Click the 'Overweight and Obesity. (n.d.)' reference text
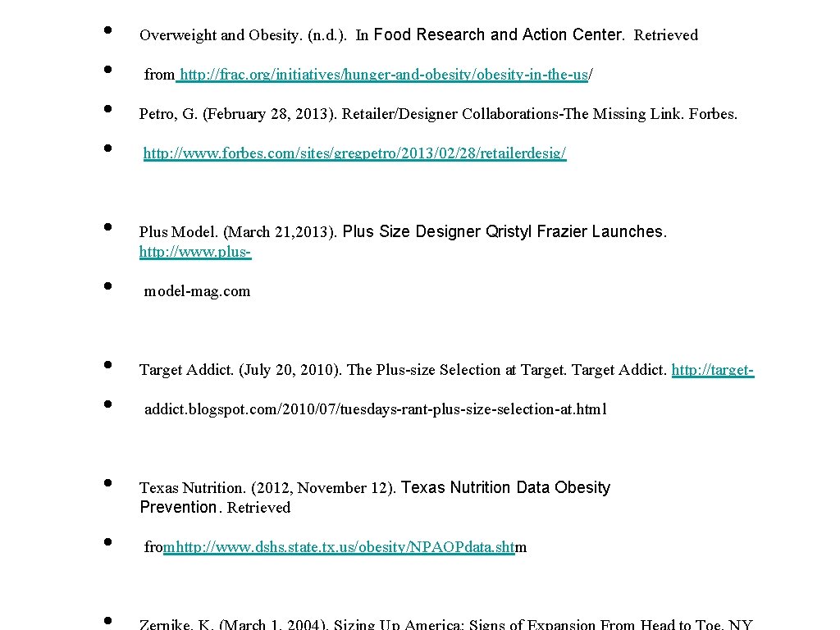Viewport: 840px width, 630px height. coord(243,35)
